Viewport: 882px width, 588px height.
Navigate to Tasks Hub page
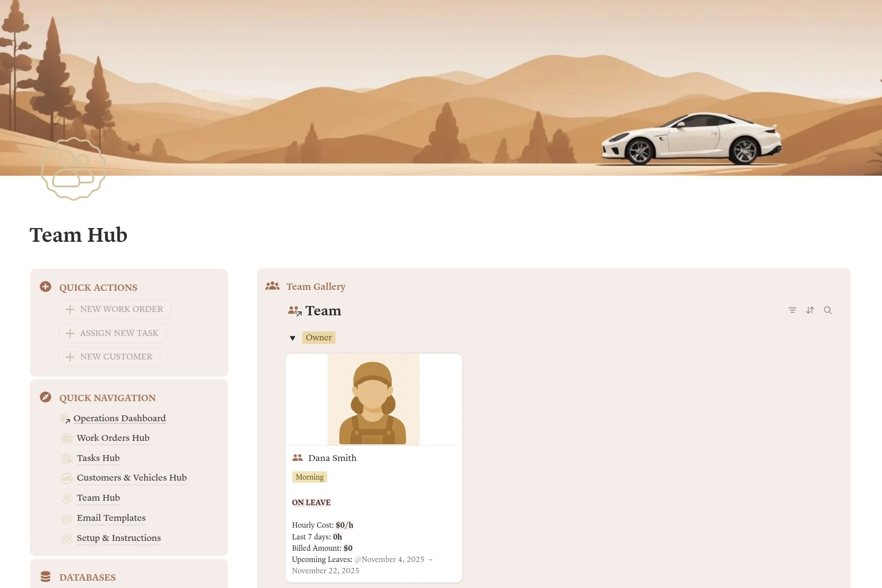click(x=98, y=458)
